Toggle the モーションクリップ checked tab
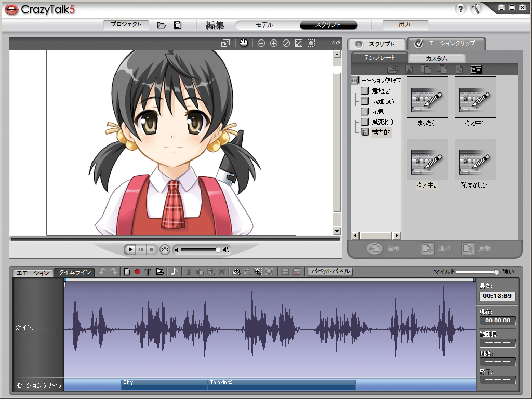532x399 pixels. pos(446,44)
